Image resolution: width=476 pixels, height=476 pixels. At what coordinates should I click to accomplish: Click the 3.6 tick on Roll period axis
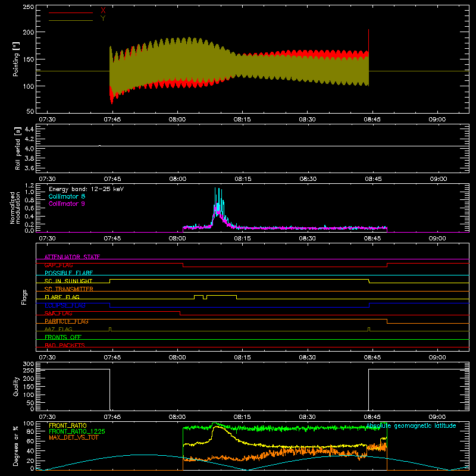(x=29, y=168)
